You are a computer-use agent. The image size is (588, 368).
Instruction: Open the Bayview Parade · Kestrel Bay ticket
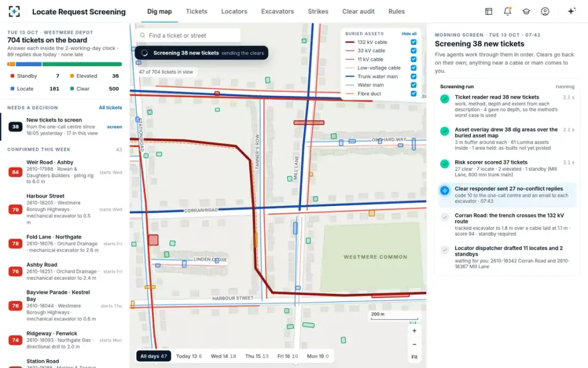(x=65, y=305)
